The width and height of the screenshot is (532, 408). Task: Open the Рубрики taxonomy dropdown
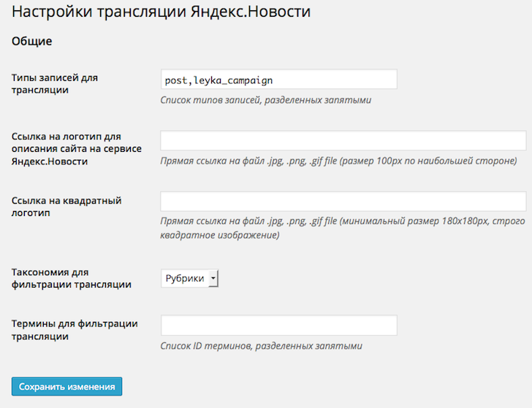(190, 278)
